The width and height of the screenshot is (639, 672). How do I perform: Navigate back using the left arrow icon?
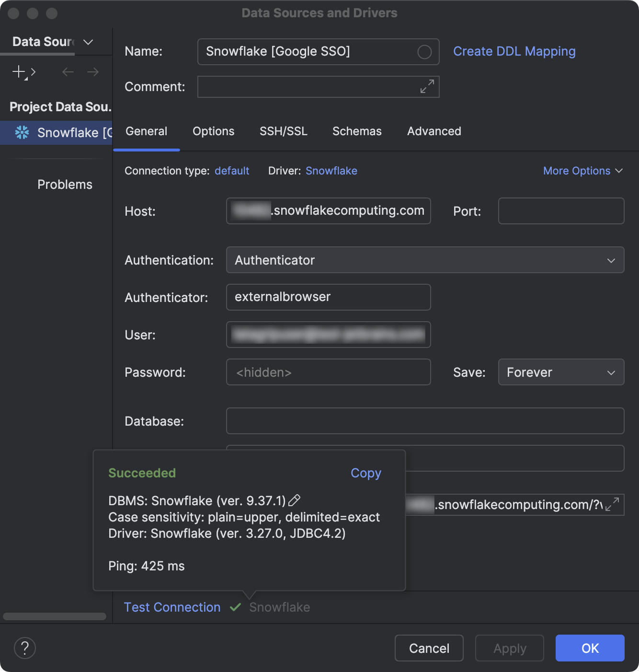click(x=68, y=72)
